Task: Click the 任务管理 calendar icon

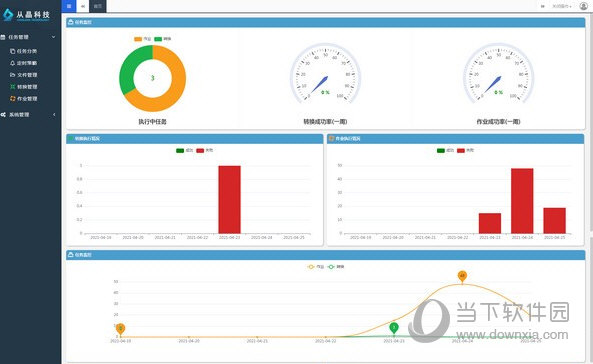Action: [3, 37]
